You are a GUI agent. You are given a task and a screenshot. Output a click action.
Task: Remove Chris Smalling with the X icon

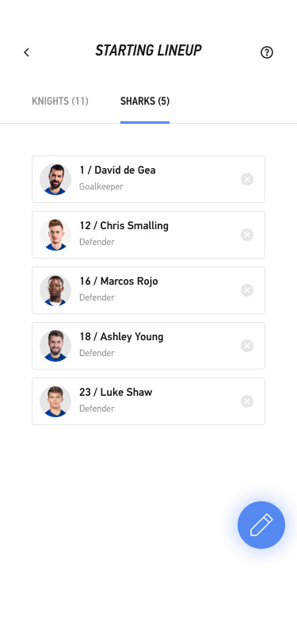[x=247, y=235]
